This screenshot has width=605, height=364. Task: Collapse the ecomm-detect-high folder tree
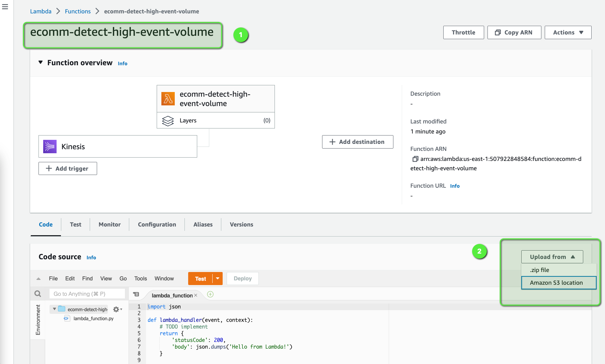point(54,309)
